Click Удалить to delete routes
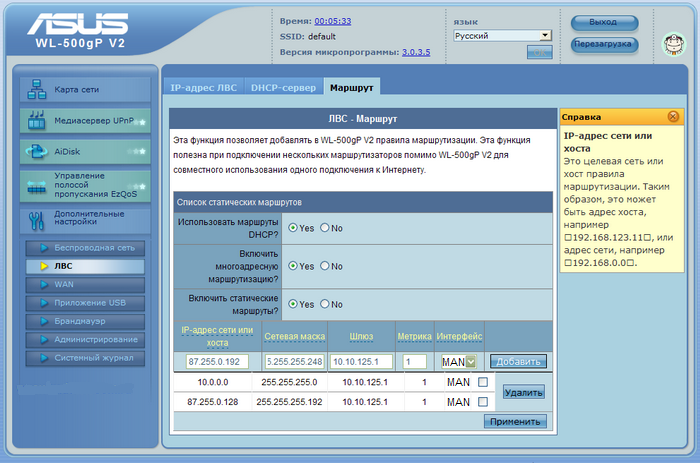Image resolution: width=700 pixels, height=463 pixels. coord(524,392)
